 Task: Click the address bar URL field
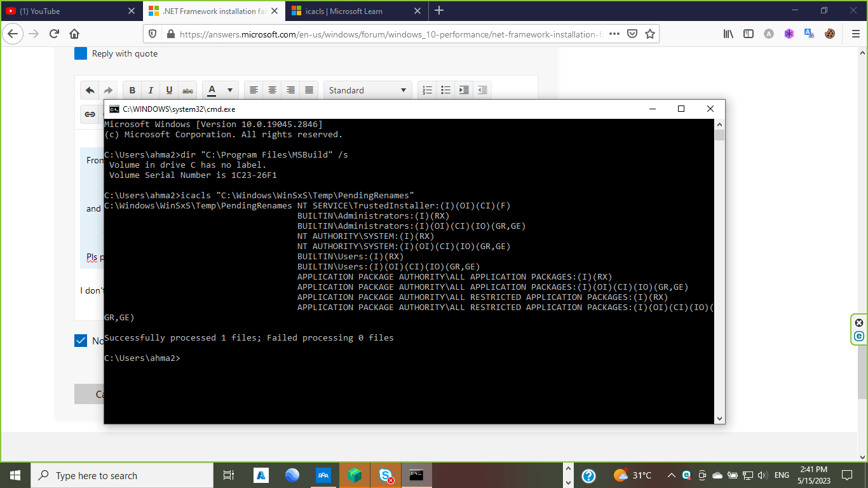[x=391, y=34]
